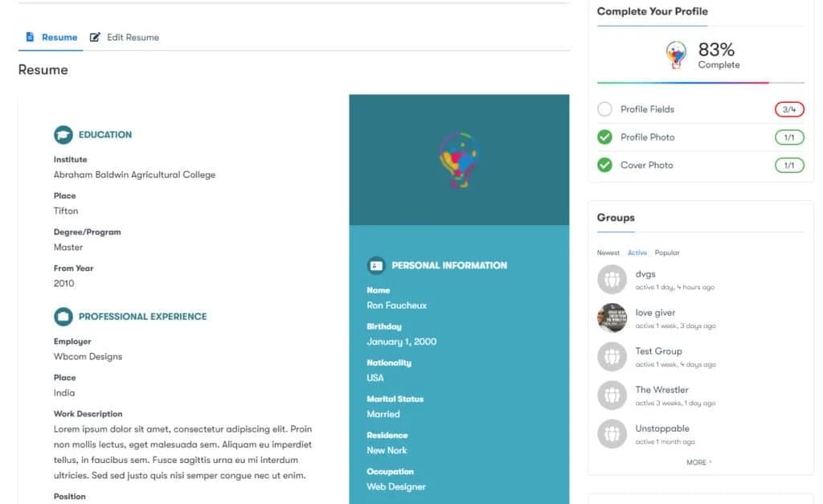The height and width of the screenshot is (504, 823).
Task: Click the Education graduation cap icon
Action: point(63,135)
